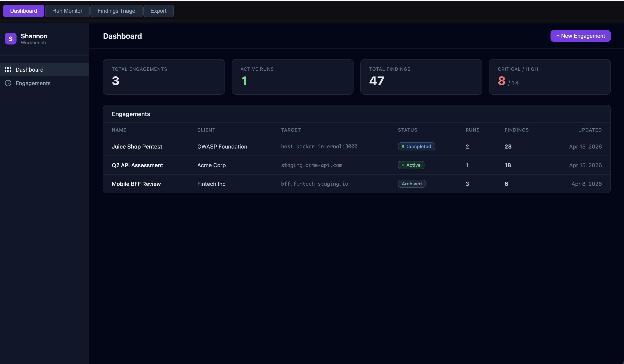
Task: Open the Mobile BFF Review engagement
Action: 136,184
